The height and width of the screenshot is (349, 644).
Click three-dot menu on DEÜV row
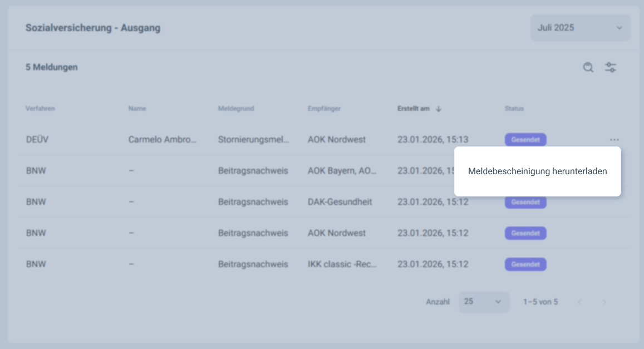pyautogui.click(x=614, y=140)
